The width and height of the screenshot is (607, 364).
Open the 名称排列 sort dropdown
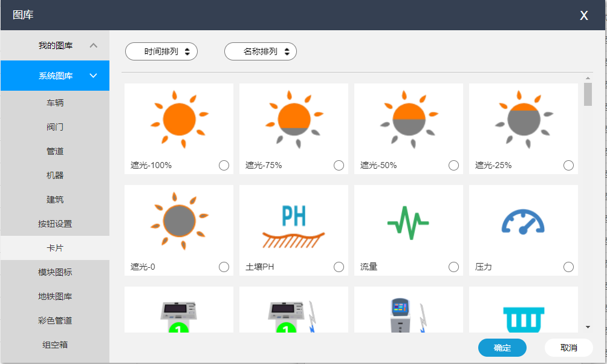[x=260, y=51]
